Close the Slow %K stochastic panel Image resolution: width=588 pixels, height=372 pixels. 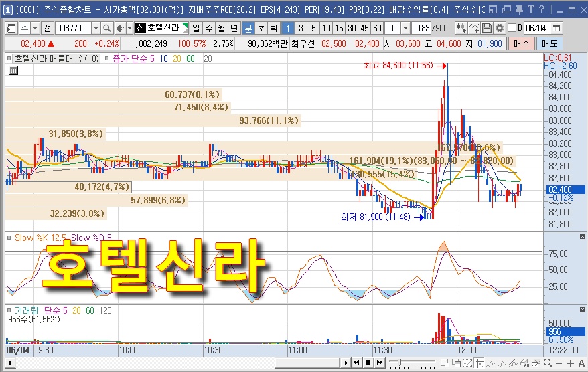click(x=583, y=236)
